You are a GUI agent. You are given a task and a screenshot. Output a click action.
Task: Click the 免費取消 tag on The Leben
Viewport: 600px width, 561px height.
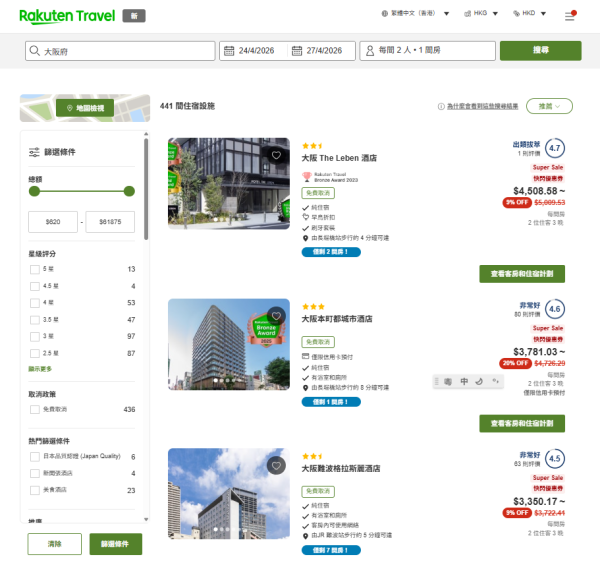tap(318, 193)
